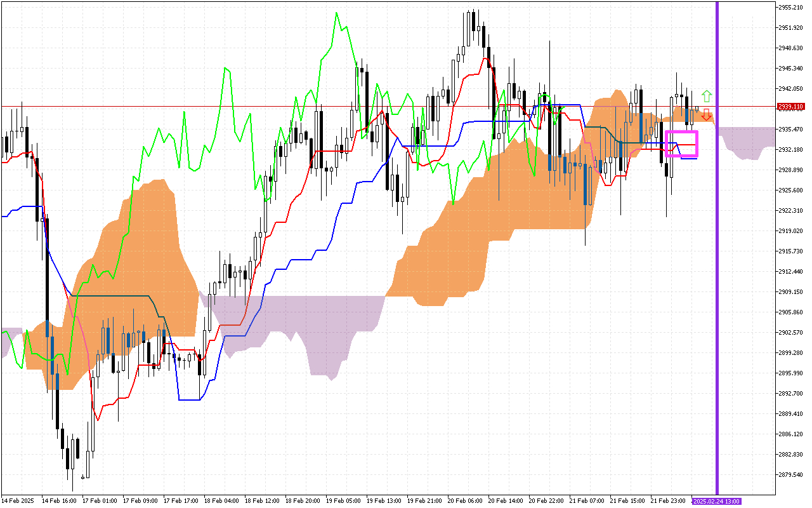Image resolution: width=812 pixels, height=508 pixels.
Task: Click the 2889.410 price scale label
Action: 791,414
